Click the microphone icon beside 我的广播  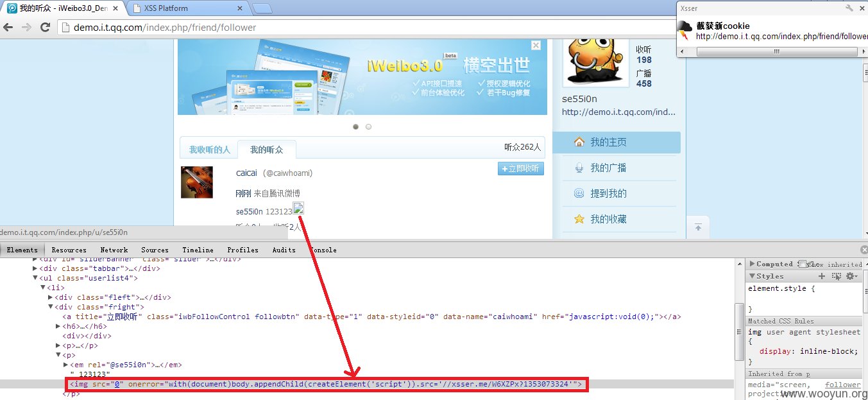[x=579, y=168]
